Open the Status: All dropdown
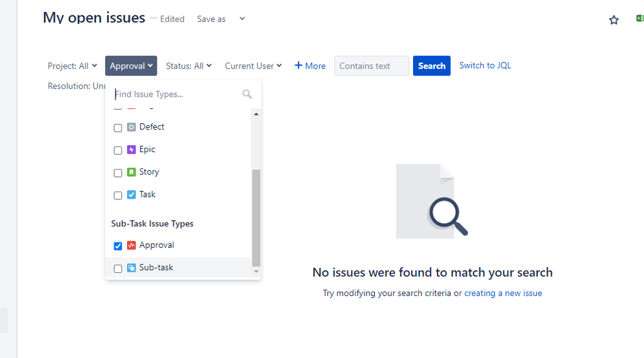The width and height of the screenshot is (644, 358). pyautogui.click(x=188, y=66)
